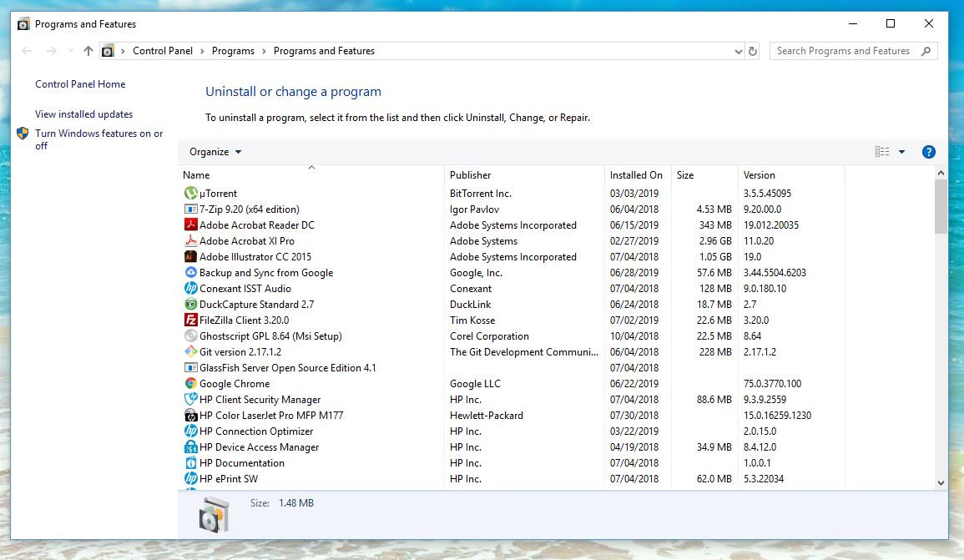Click the Igor Pavlov publisher cell
The height and width of the screenshot is (560, 964).
tap(475, 209)
